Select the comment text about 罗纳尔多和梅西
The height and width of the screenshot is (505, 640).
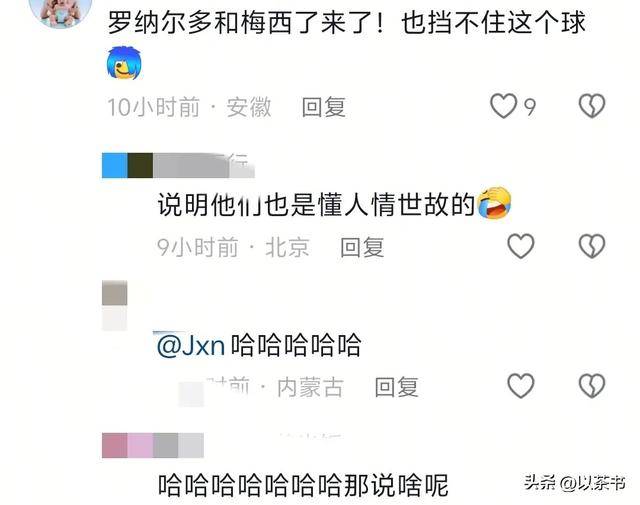(x=347, y=23)
